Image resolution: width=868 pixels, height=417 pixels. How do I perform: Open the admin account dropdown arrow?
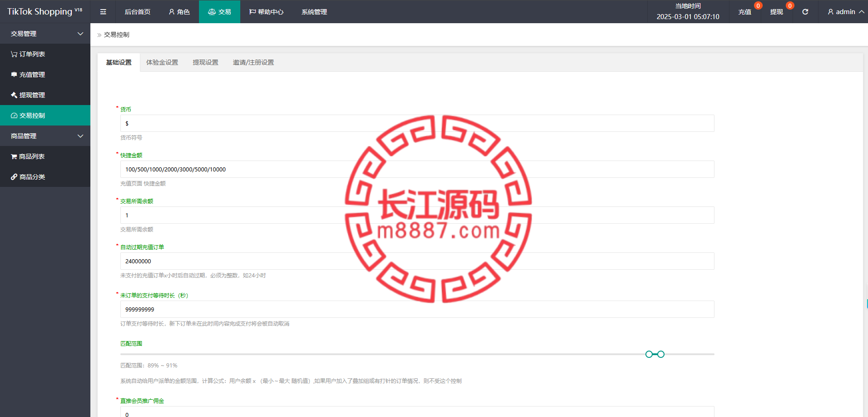[861, 12]
